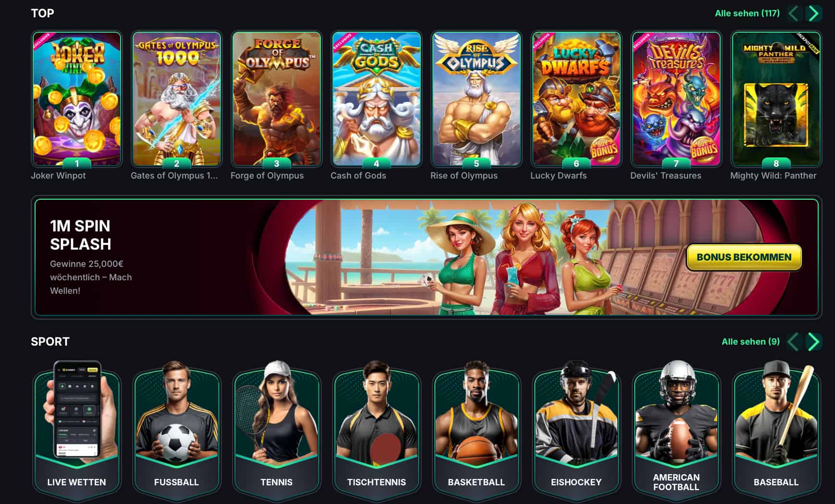Open the Lucky Dwarfs game card
Viewport: 835px width, 504px height.
pos(576,99)
